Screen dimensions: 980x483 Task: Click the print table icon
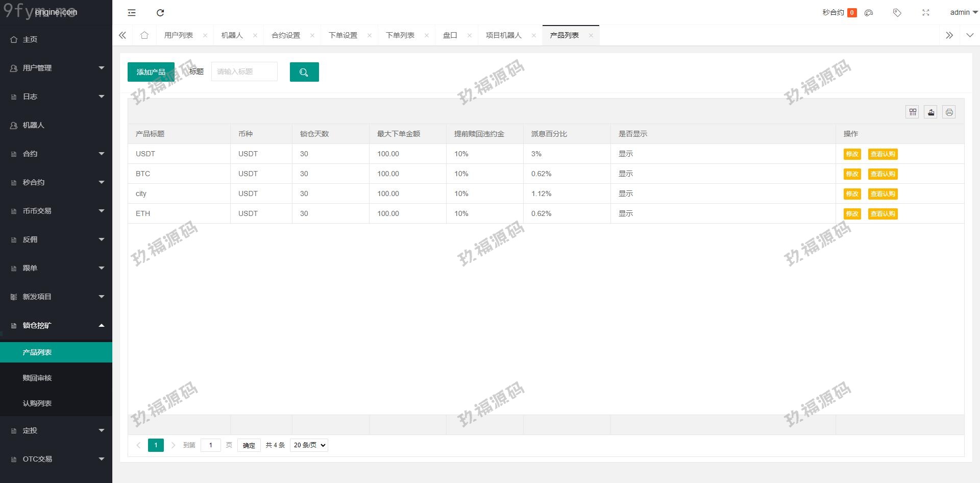[949, 112]
